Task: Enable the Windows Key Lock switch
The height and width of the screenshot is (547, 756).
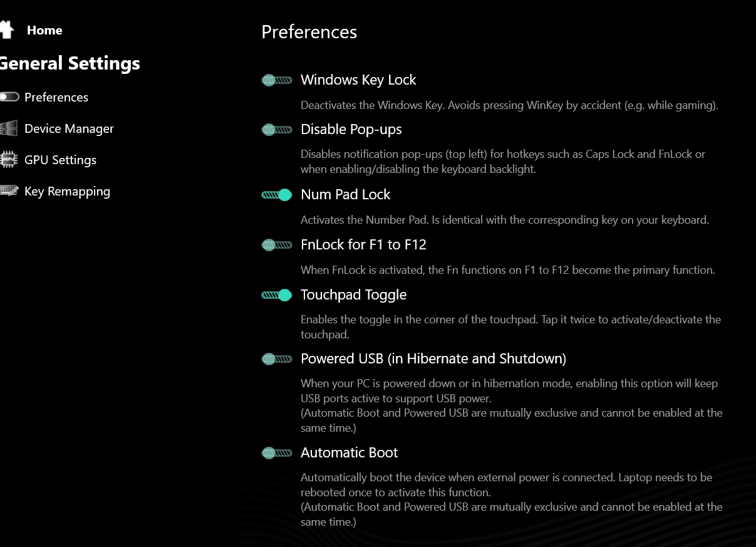Action: click(277, 80)
